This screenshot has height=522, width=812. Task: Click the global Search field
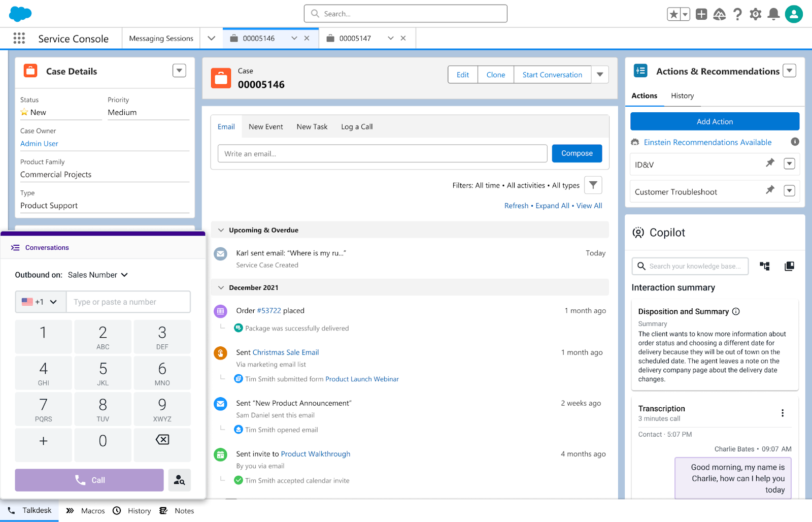405,14
